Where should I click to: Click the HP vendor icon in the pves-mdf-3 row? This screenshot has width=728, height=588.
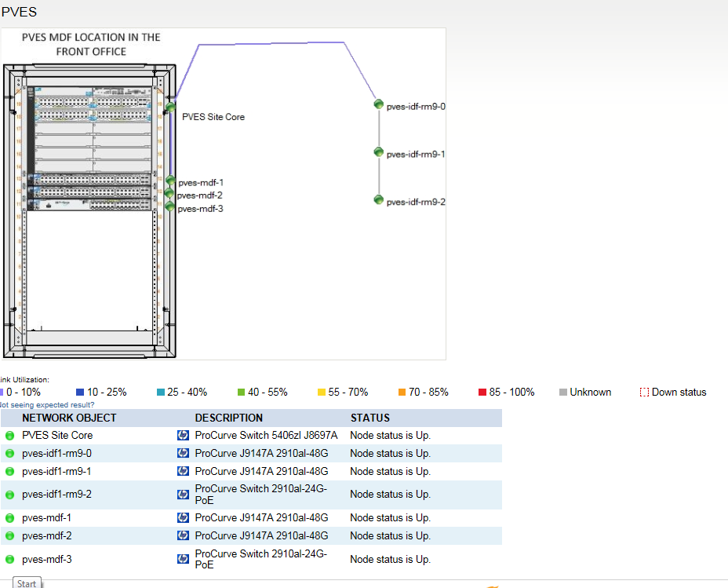point(183,559)
